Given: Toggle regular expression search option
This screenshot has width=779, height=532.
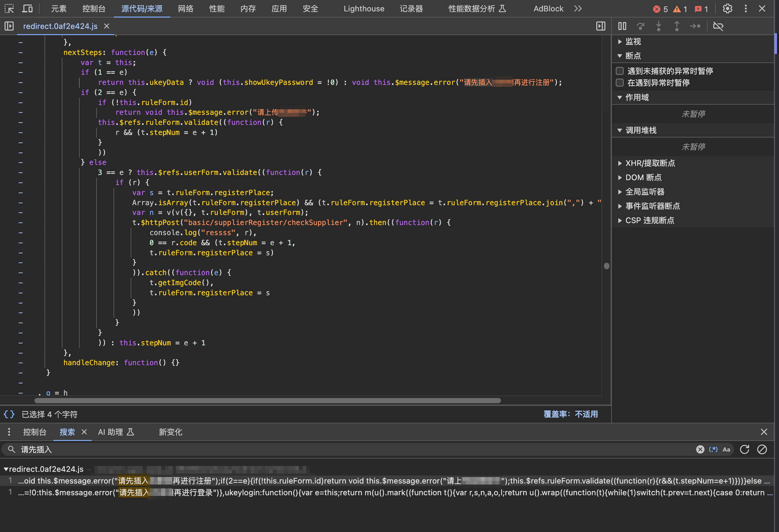Looking at the screenshot, I should 713,449.
